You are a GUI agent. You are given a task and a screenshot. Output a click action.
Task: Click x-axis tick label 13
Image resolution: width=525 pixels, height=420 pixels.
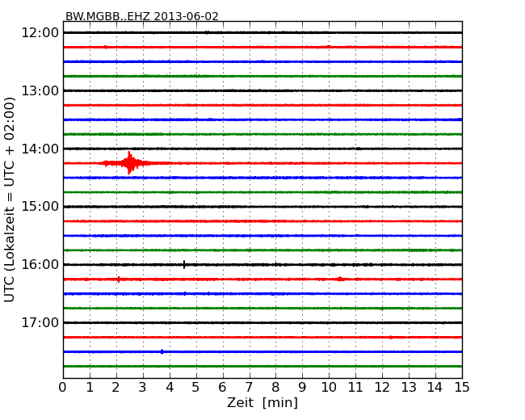[409, 387]
